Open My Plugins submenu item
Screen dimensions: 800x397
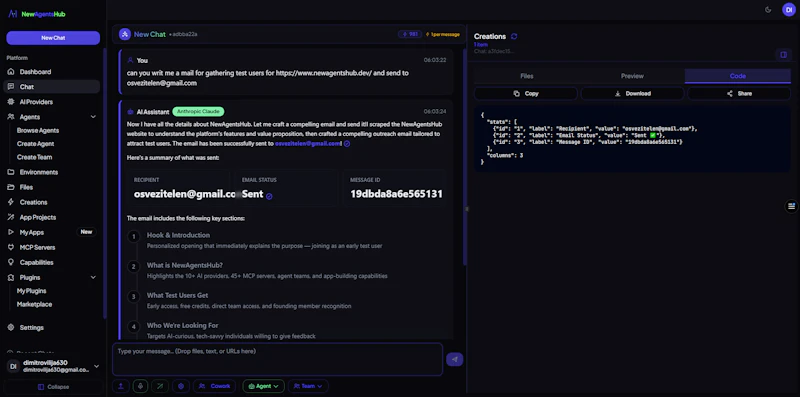click(x=32, y=291)
